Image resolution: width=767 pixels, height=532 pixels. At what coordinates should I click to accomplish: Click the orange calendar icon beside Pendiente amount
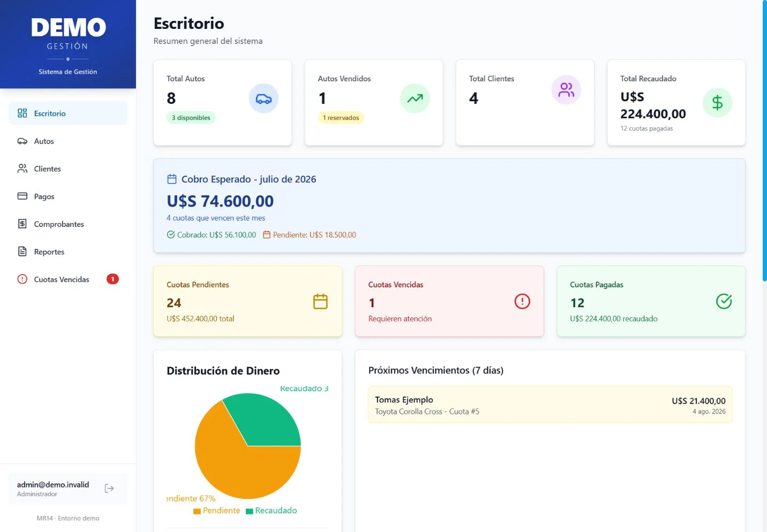(x=267, y=234)
